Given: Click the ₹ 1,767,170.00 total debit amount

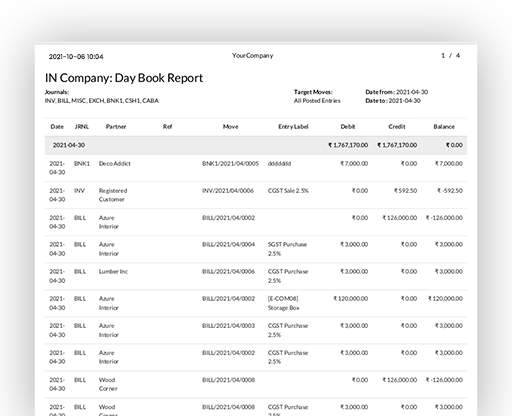Looking at the screenshot, I should pyautogui.click(x=348, y=145).
